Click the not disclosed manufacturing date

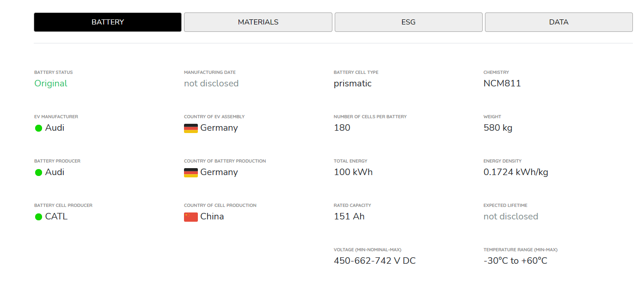[x=211, y=84]
